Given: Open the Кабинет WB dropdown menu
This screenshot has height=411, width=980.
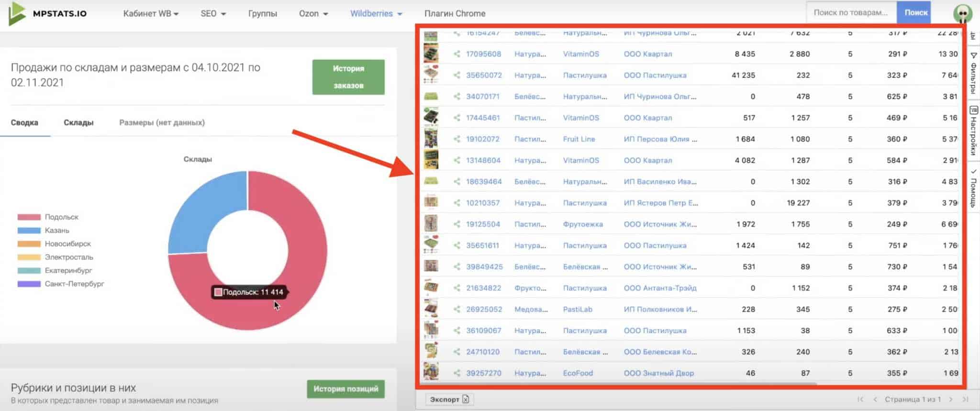Looking at the screenshot, I should click(x=151, y=14).
